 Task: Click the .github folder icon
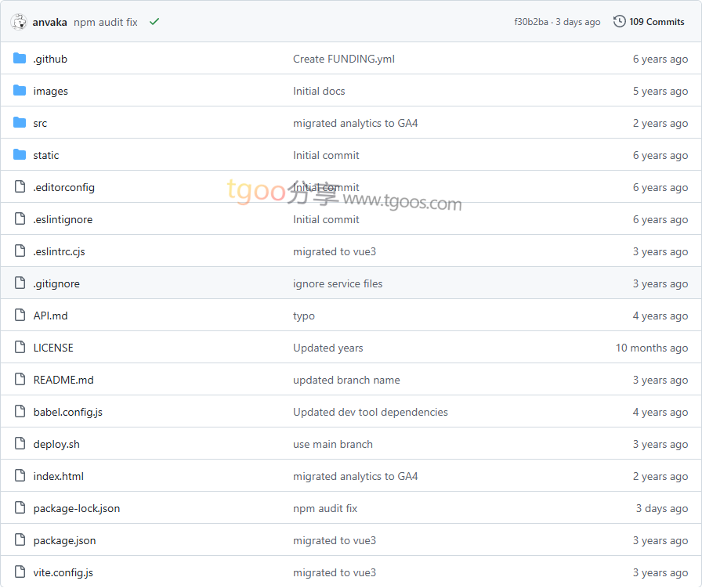click(x=20, y=59)
